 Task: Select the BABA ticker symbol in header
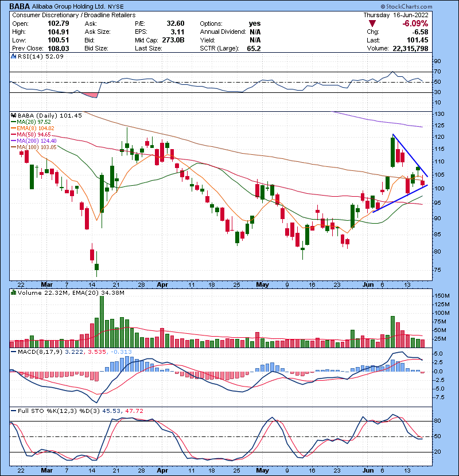pos(20,6)
